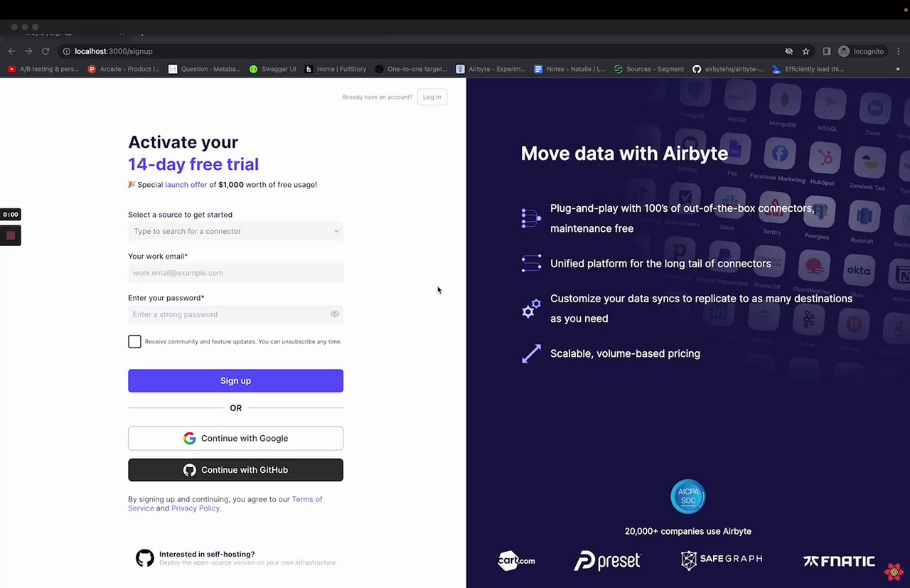The height and width of the screenshot is (588, 910).
Task: Click the Log in button
Action: pos(432,97)
